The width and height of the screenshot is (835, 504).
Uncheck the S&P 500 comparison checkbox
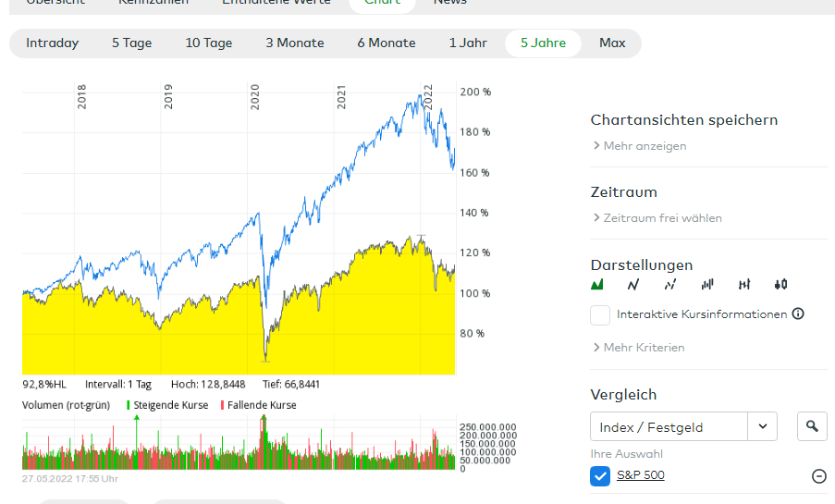(x=600, y=476)
